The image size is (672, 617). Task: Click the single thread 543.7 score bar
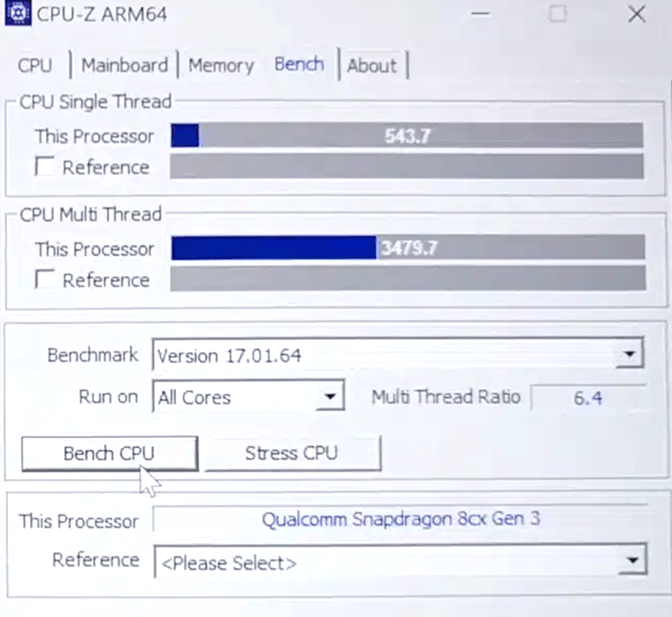coord(406,136)
